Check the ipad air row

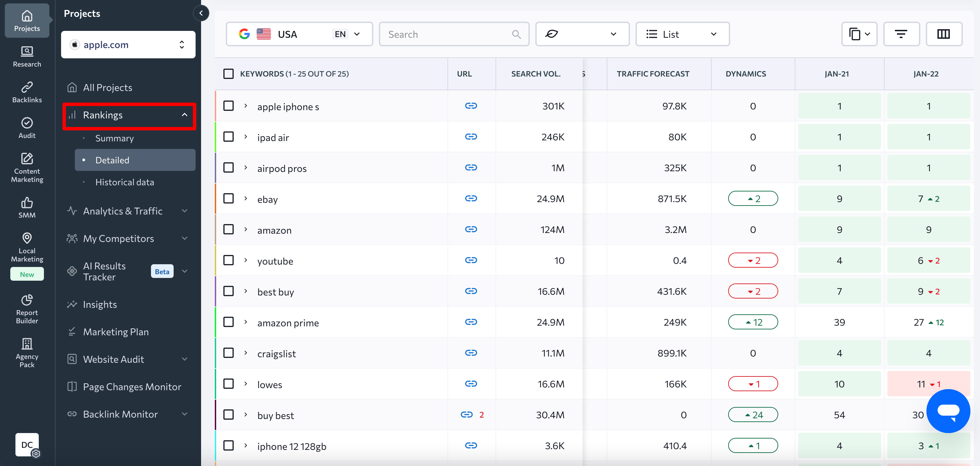click(228, 137)
